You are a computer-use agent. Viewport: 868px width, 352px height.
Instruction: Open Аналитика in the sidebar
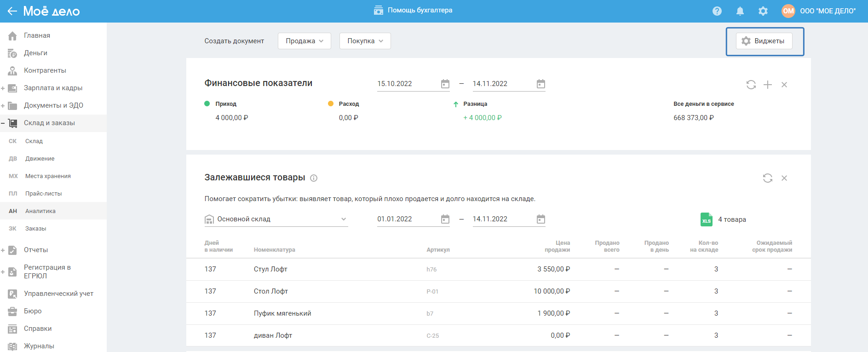(40, 211)
